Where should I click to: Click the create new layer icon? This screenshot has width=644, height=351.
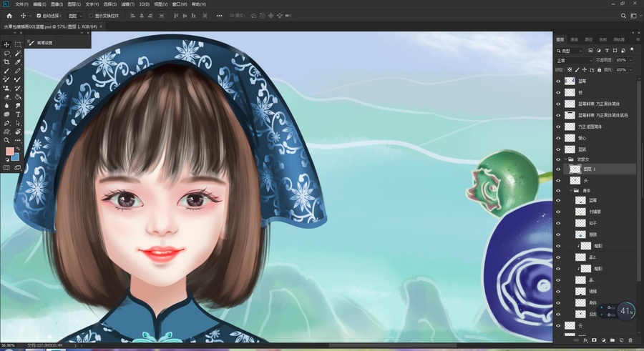[x=621, y=340]
